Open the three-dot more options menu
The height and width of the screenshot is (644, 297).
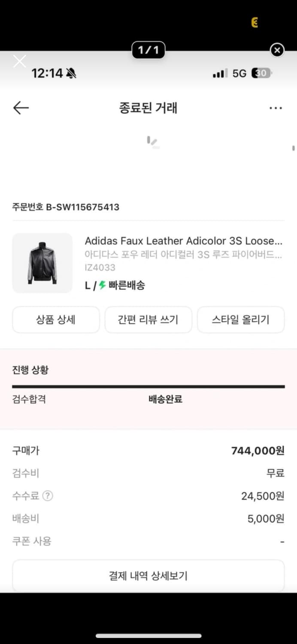pyautogui.click(x=276, y=108)
